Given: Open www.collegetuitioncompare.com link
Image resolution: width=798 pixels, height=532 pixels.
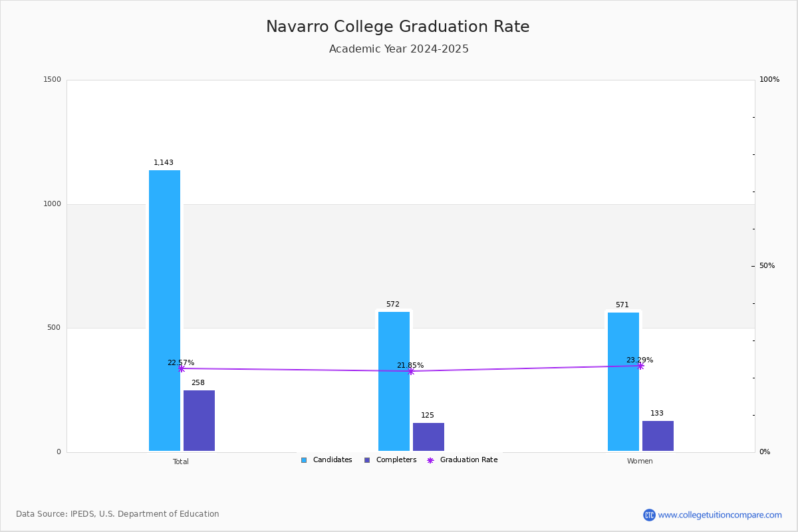Looking at the screenshot, I should click(x=720, y=515).
